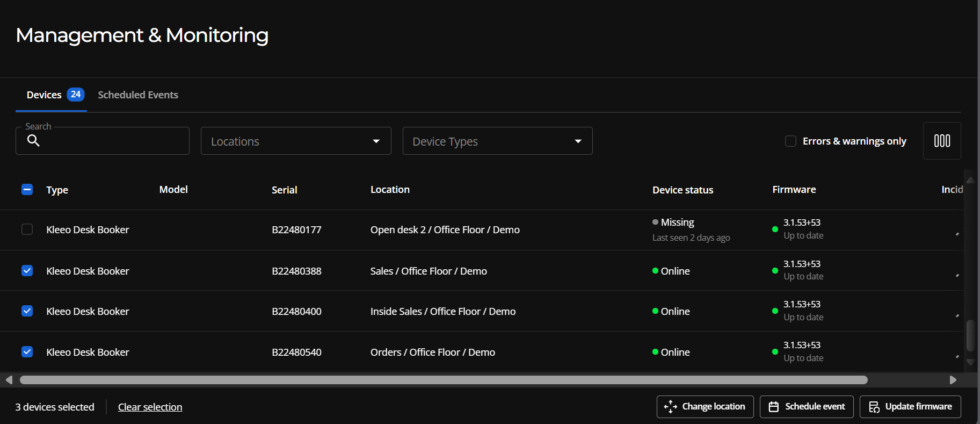The width and height of the screenshot is (980, 424).
Task: Uncheck the device with serial B22480388
Action: pyautogui.click(x=27, y=271)
